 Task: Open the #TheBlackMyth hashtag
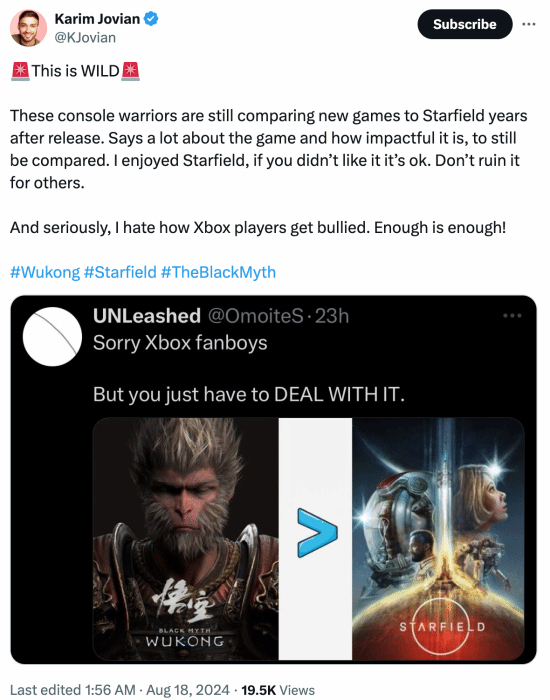(x=218, y=272)
